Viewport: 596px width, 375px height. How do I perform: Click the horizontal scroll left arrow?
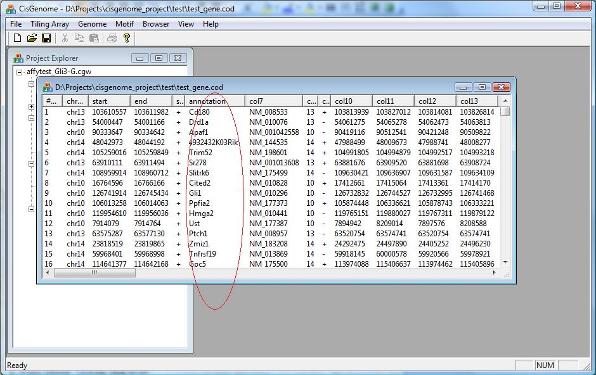coord(48,272)
